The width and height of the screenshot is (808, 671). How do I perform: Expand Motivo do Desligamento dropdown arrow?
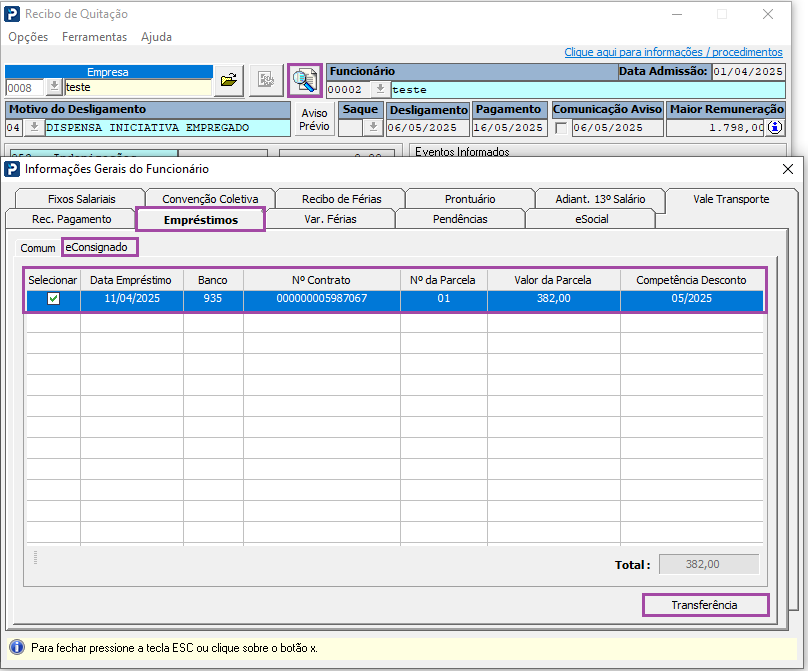tap(34, 127)
